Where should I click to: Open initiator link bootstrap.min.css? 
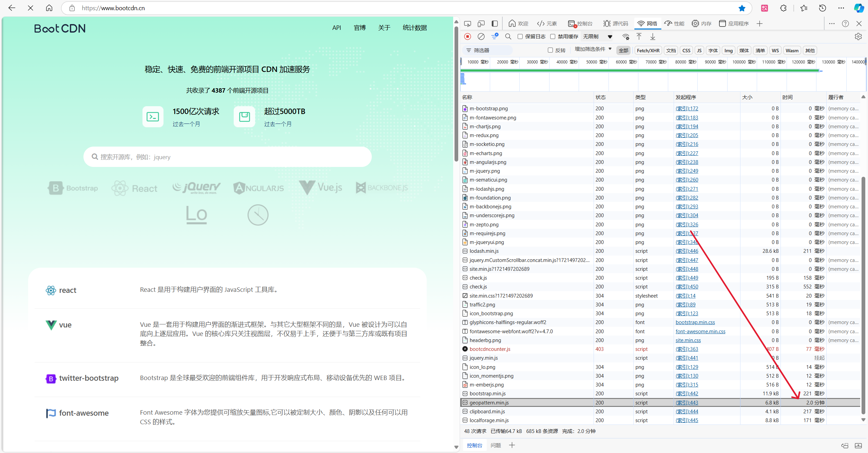pyautogui.click(x=695, y=322)
